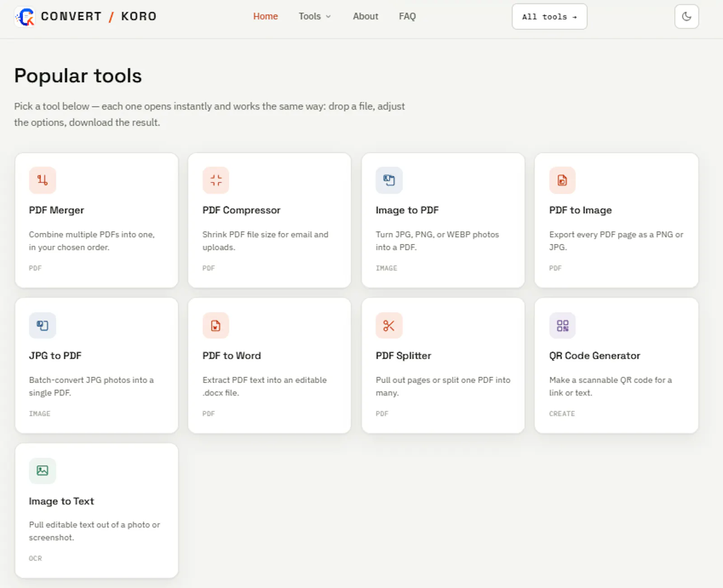
Task: Open the About page
Action: tap(365, 16)
